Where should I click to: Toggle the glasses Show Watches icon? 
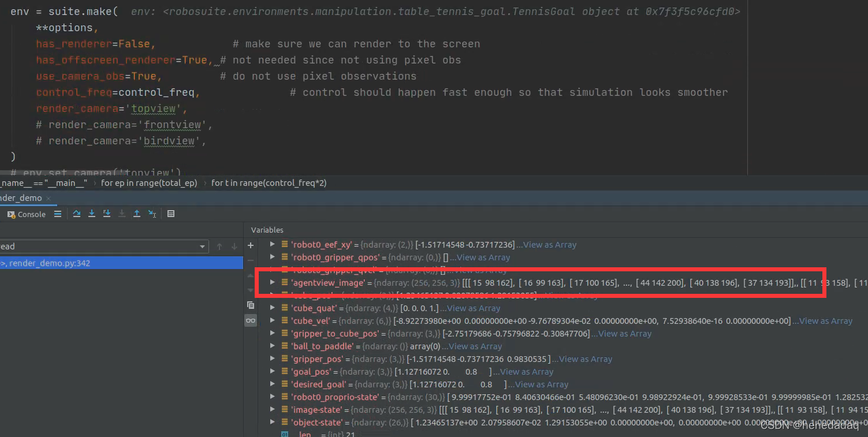point(251,320)
